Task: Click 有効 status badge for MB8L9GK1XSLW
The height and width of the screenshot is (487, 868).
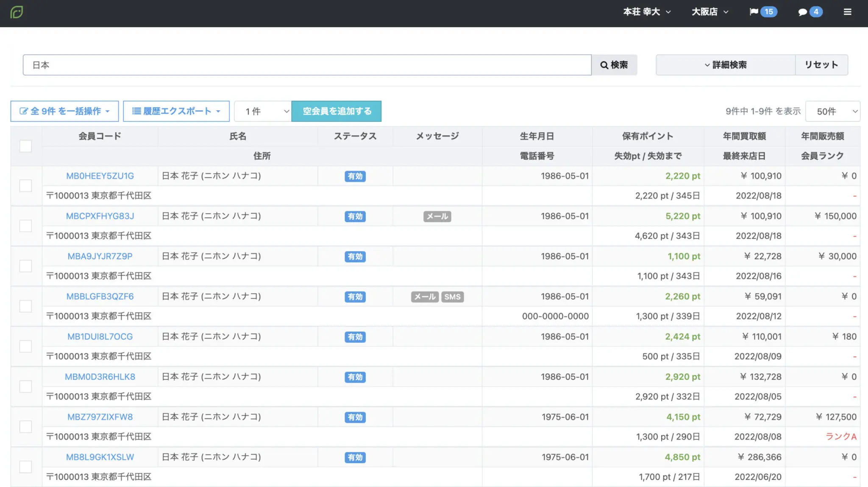Action: (x=355, y=457)
